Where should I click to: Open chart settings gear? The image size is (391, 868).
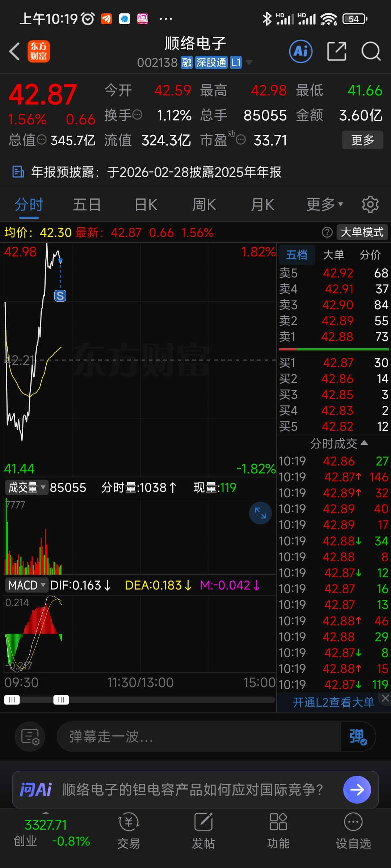click(370, 205)
